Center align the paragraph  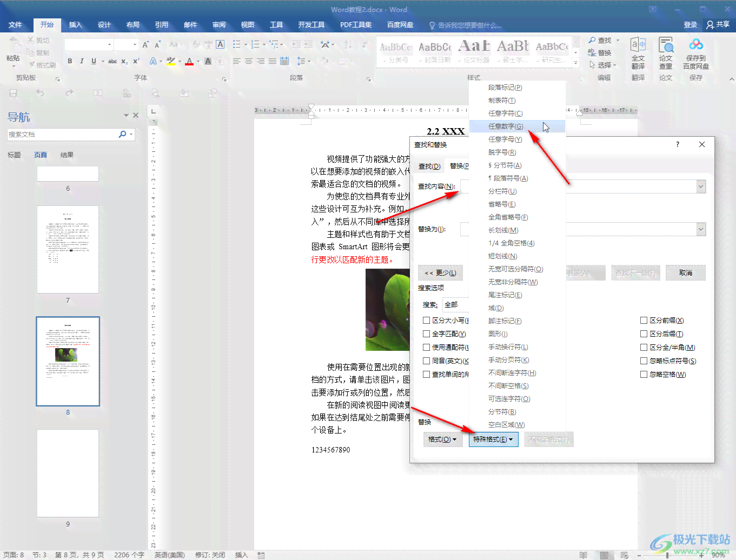pos(249,61)
